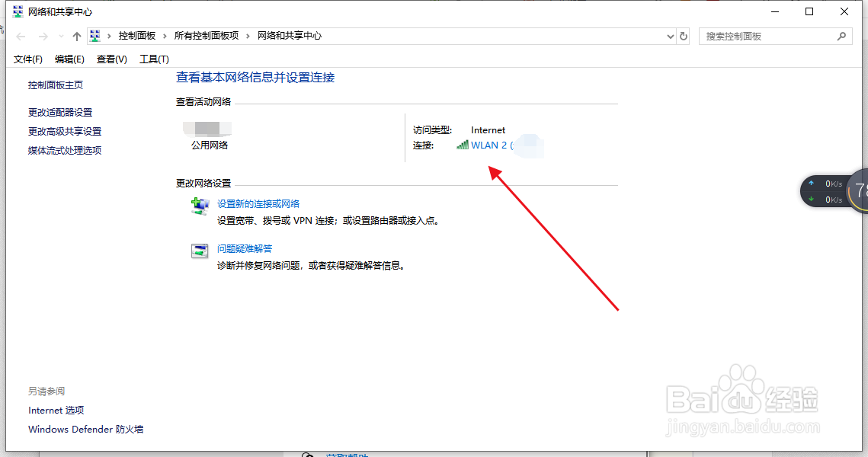This screenshot has height=457, width=868.
Task: Click the back navigation arrow
Action: [21, 37]
